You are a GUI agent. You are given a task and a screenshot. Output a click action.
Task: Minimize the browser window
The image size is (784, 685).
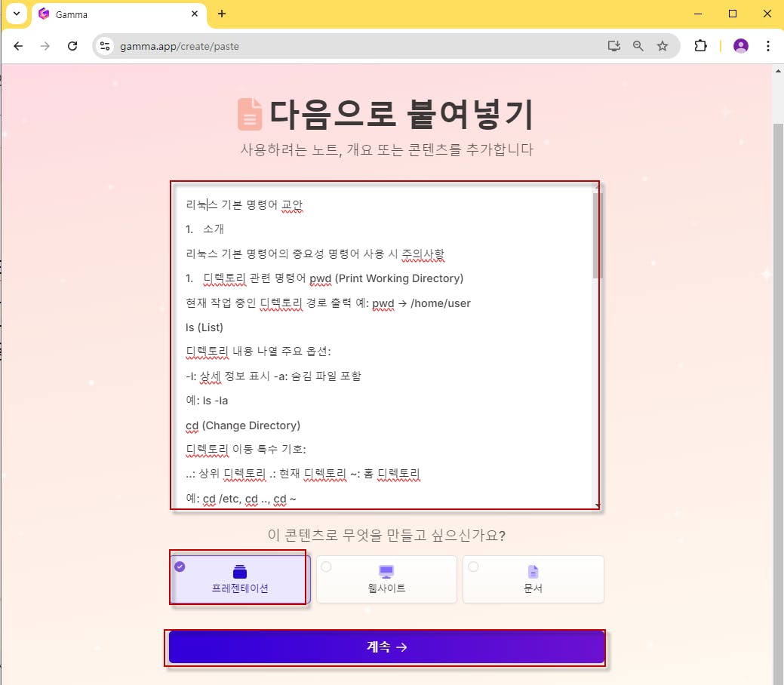[698, 14]
